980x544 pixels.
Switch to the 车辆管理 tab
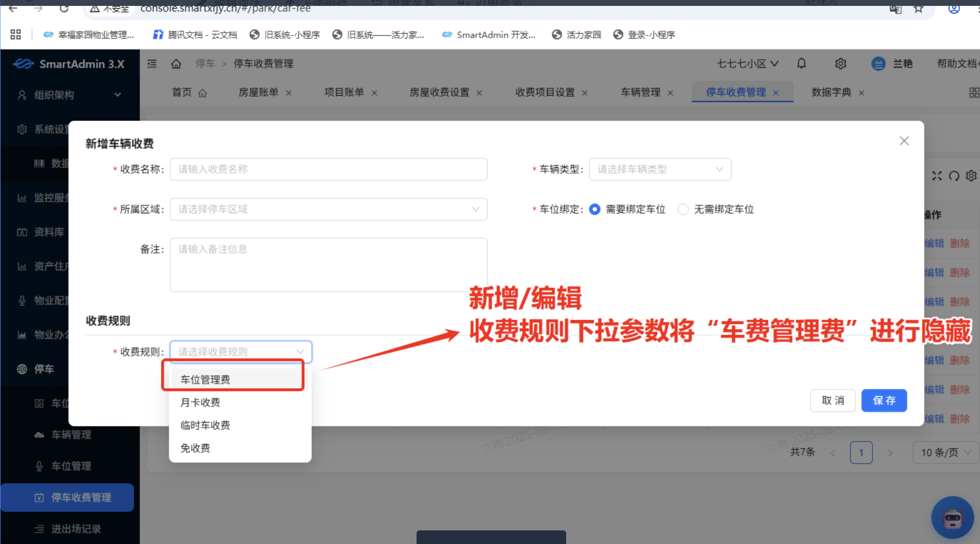(x=640, y=92)
